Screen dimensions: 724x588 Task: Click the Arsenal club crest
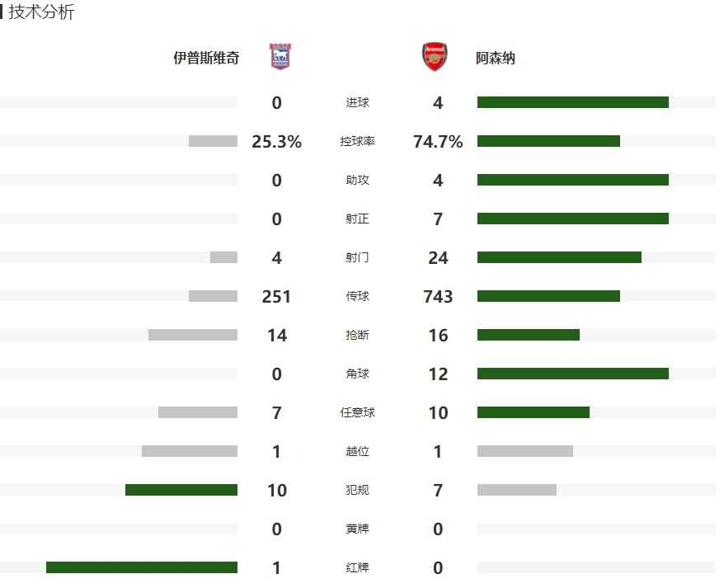pyautogui.click(x=435, y=57)
